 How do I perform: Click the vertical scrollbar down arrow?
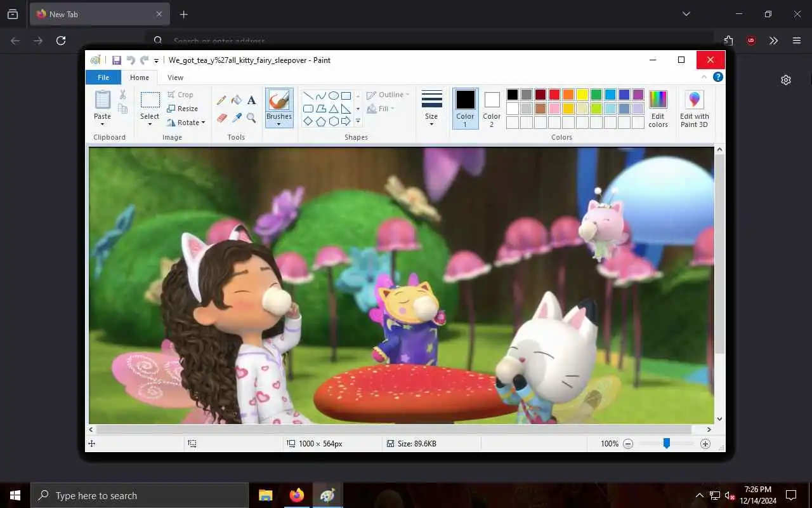coord(719,419)
